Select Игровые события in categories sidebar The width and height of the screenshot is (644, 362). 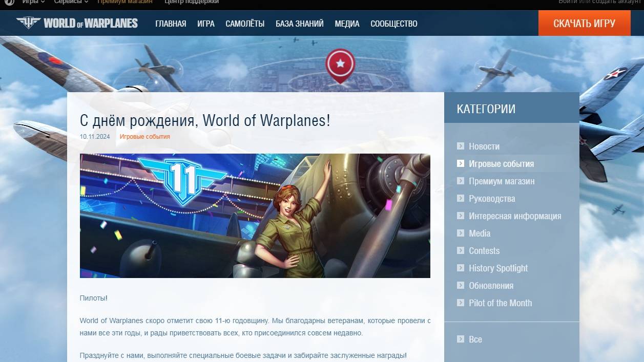tap(502, 164)
